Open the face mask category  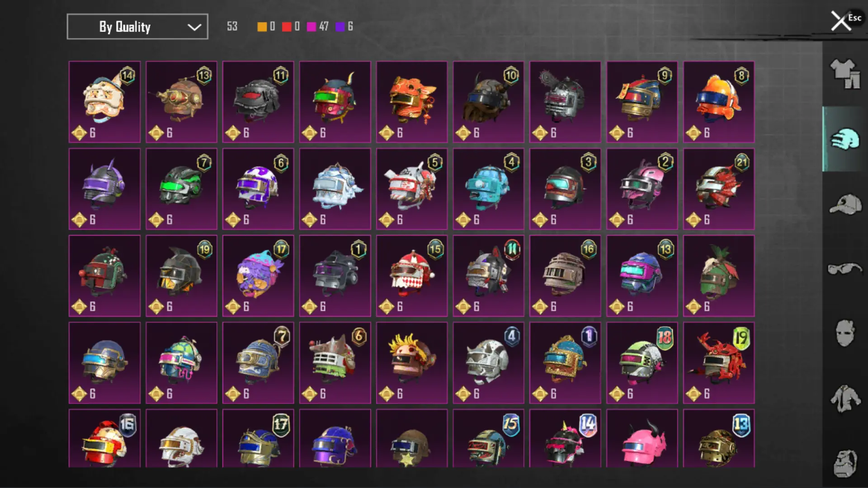pyautogui.click(x=844, y=333)
